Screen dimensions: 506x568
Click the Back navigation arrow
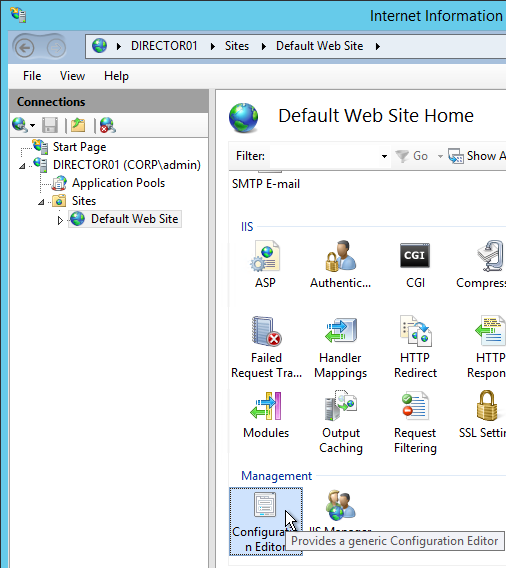click(x=25, y=48)
